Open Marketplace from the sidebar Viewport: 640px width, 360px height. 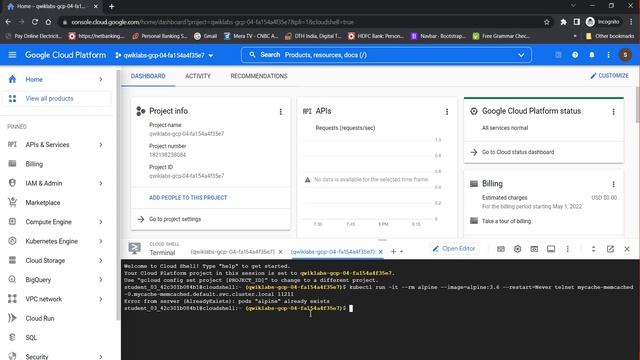42,202
